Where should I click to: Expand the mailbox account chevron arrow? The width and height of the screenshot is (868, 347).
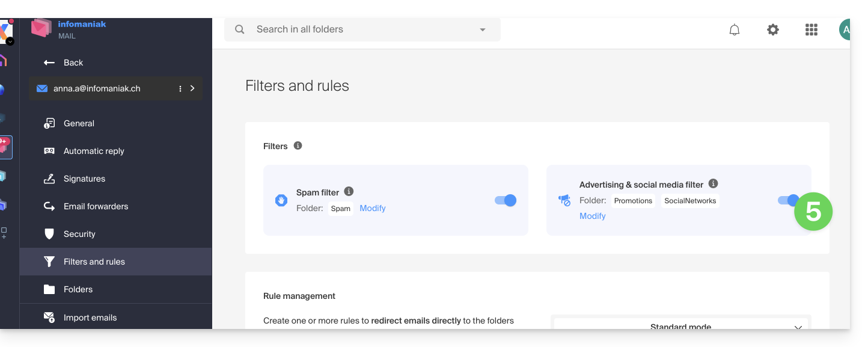click(x=192, y=88)
